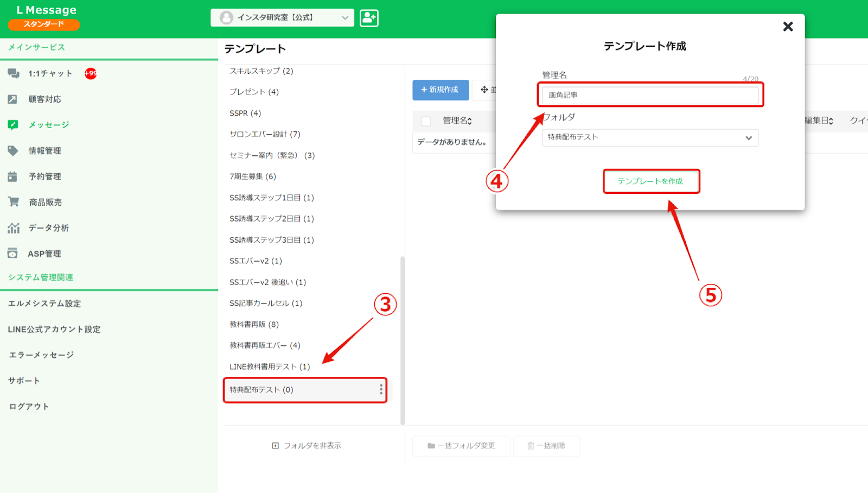Click the collapse icon next to フォルダを非表示
The image size is (868, 493).
[276, 446]
